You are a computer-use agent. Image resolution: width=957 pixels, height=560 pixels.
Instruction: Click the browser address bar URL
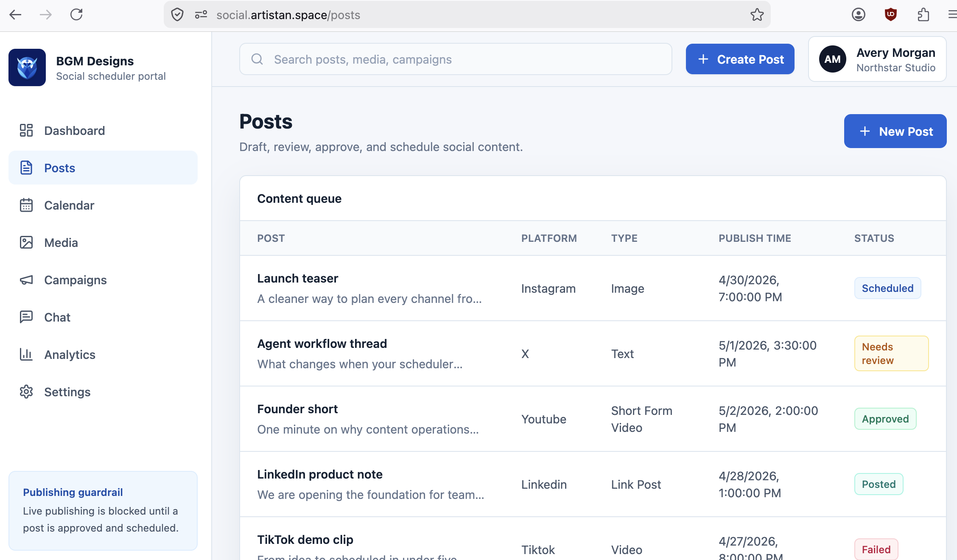[x=288, y=15]
